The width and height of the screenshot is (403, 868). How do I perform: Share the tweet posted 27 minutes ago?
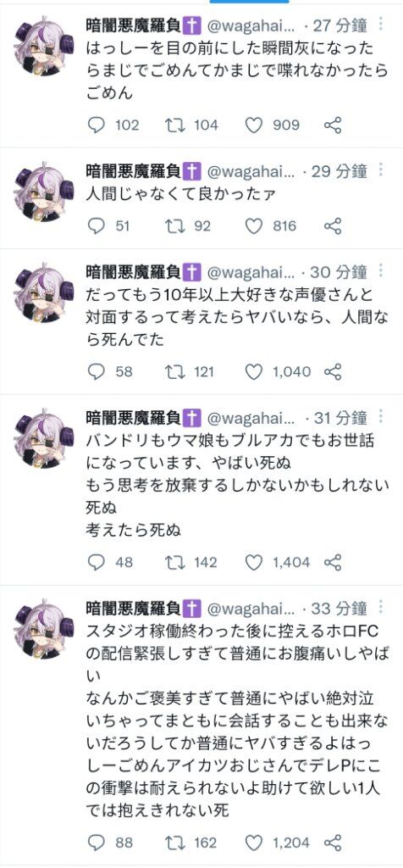(x=333, y=125)
